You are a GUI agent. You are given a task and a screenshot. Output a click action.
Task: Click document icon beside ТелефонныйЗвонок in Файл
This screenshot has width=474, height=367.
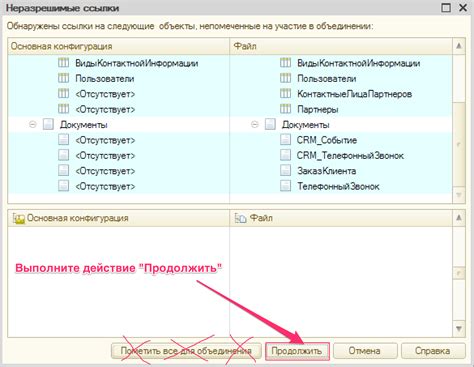[x=285, y=186]
